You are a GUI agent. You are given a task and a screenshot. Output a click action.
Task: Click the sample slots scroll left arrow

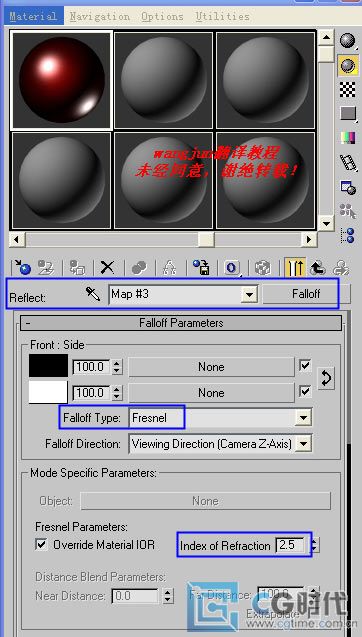[x=17, y=239]
